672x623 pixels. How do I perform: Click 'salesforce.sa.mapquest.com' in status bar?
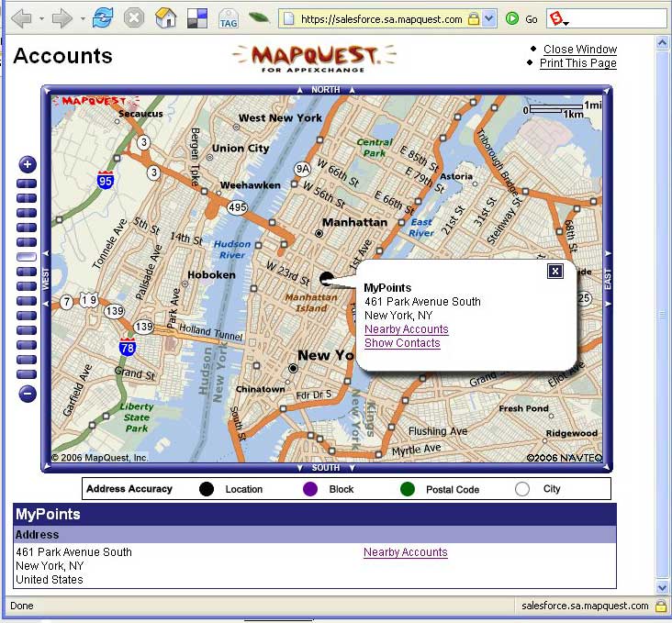click(x=585, y=606)
